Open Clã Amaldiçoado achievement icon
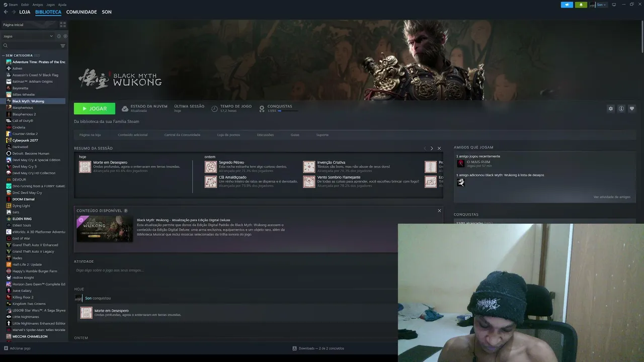The height and width of the screenshot is (362, 644). point(211,182)
